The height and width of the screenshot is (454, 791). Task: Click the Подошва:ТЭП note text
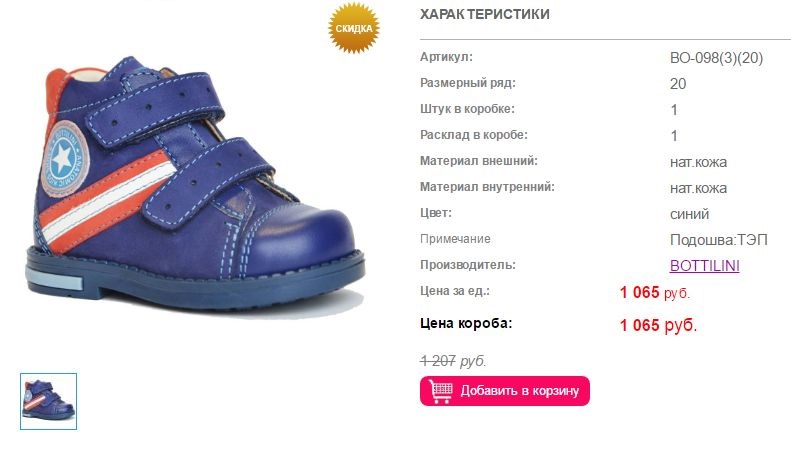719,240
